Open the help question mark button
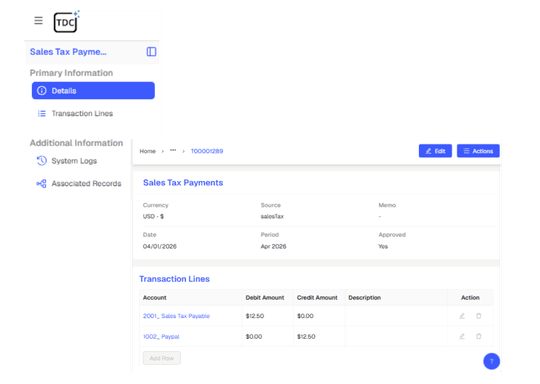This screenshot has width=540, height=384. tap(491, 361)
